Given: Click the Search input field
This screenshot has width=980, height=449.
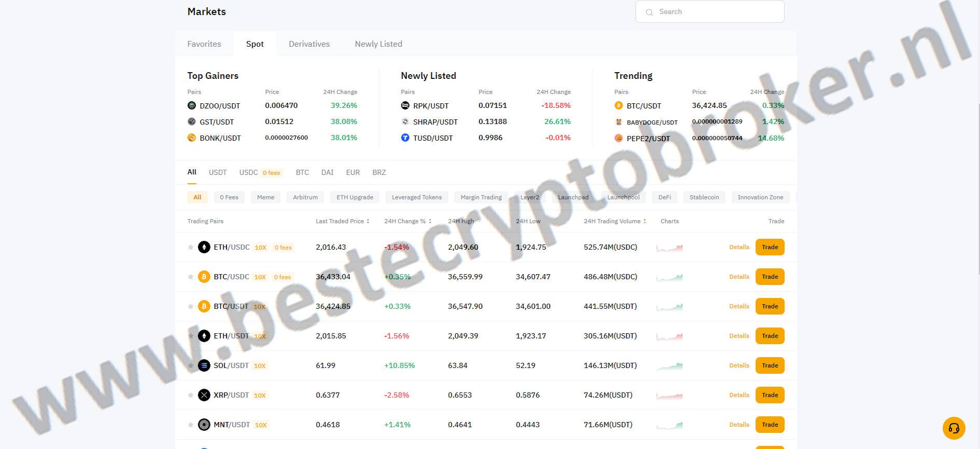Looking at the screenshot, I should 716,11.
